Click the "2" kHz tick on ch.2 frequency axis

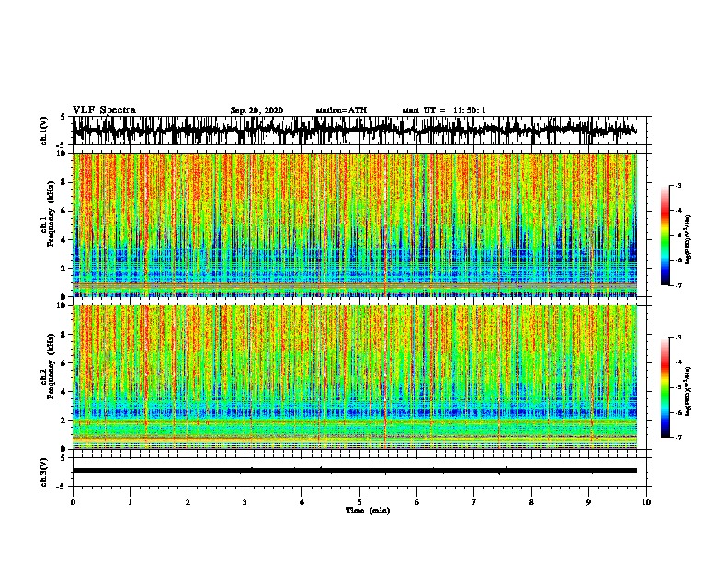tap(63, 420)
